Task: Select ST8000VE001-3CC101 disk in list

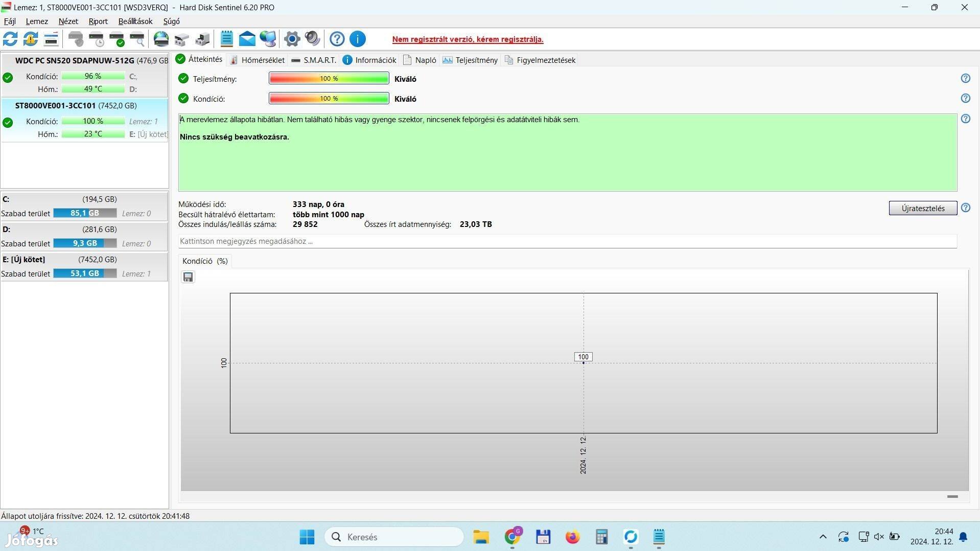Action: point(84,120)
